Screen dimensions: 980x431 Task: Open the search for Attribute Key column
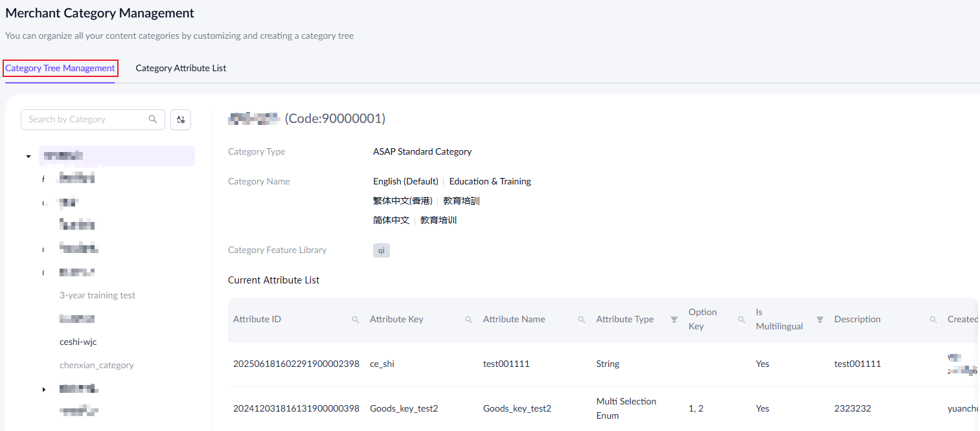tap(468, 320)
